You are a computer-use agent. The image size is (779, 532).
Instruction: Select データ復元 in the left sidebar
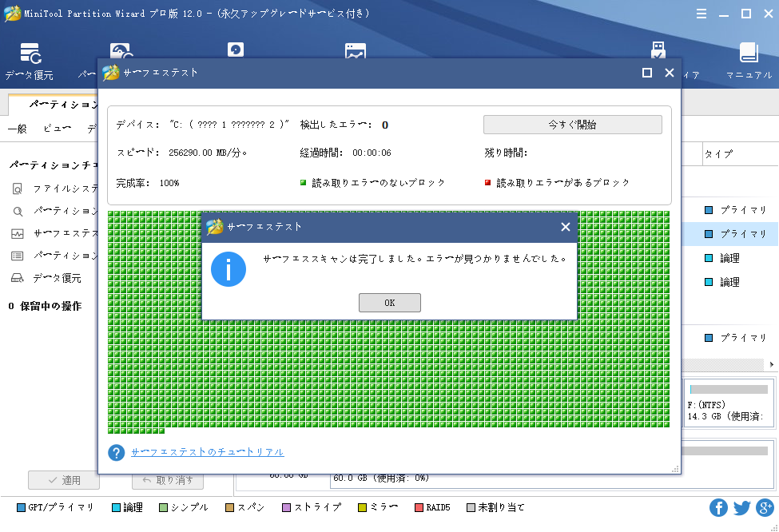56,278
